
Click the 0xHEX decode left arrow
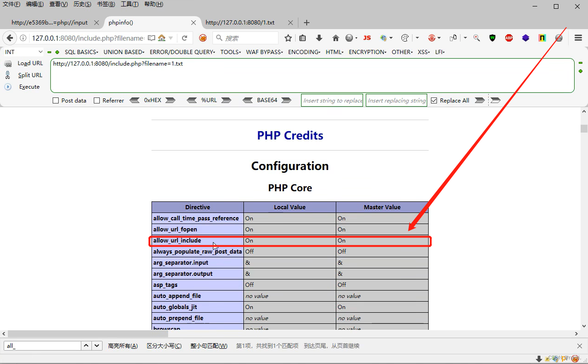point(134,100)
